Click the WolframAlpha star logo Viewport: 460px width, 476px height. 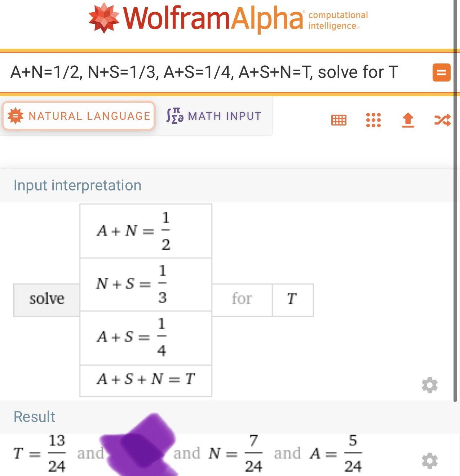tap(104, 18)
